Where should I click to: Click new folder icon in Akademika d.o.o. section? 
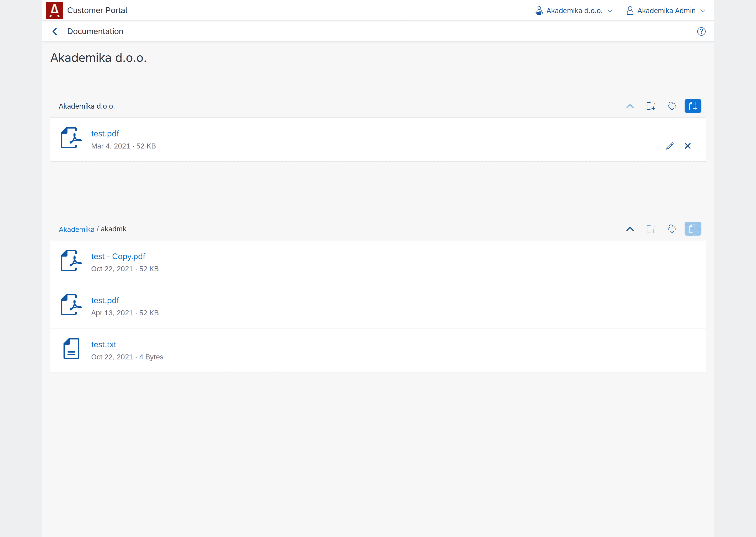(651, 106)
